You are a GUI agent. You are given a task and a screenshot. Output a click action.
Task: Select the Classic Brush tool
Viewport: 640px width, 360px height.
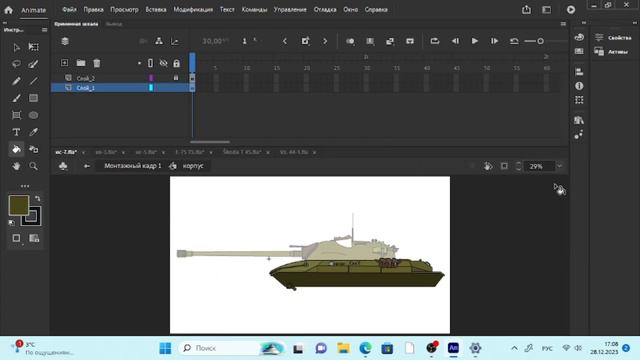click(x=16, y=98)
